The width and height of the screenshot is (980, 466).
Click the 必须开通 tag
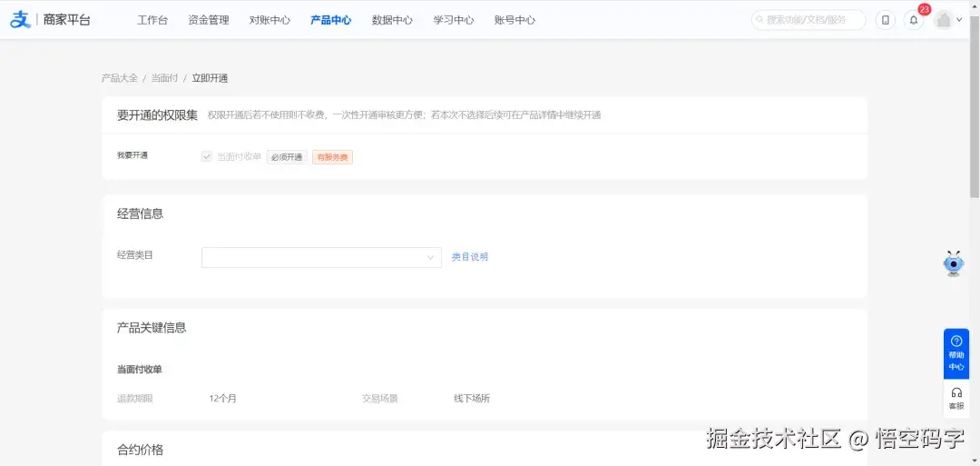pos(287,157)
